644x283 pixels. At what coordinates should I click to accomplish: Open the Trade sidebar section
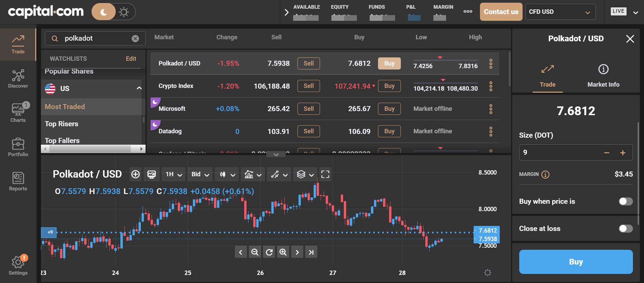(18, 44)
